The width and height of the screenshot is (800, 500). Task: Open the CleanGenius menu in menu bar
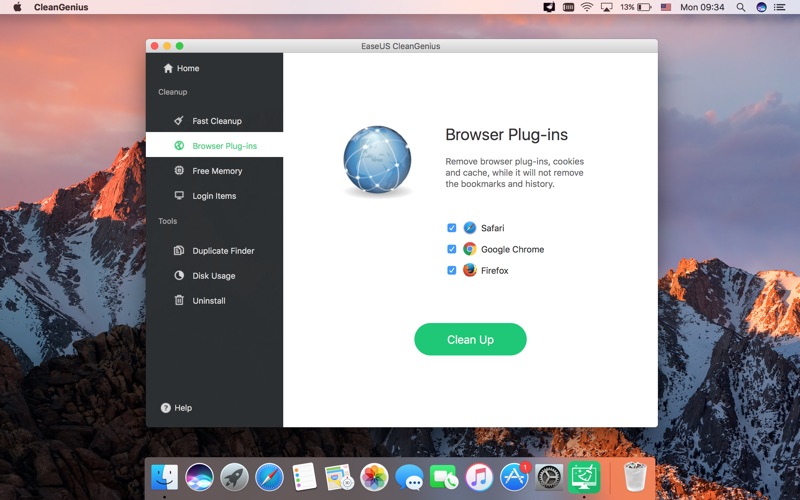coord(61,7)
